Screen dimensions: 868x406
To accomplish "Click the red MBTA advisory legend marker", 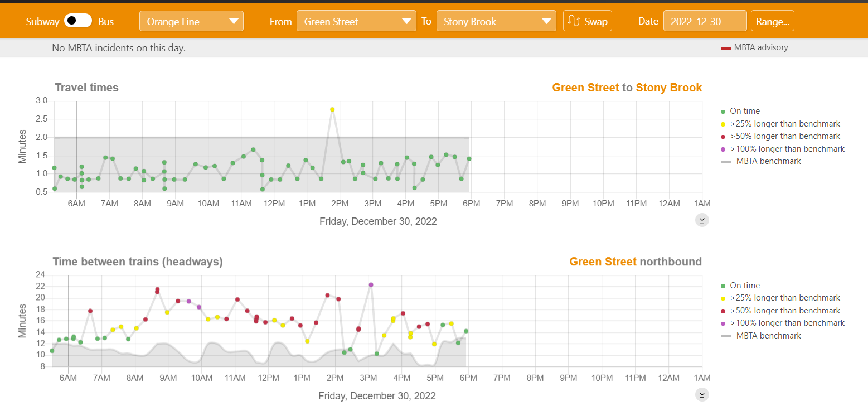I will click(726, 49).
